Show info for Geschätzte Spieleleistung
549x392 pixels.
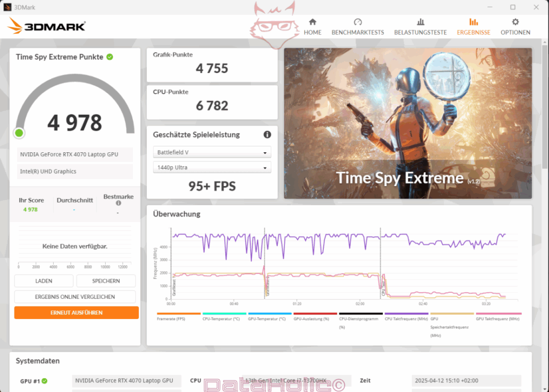tap(267, 135)
